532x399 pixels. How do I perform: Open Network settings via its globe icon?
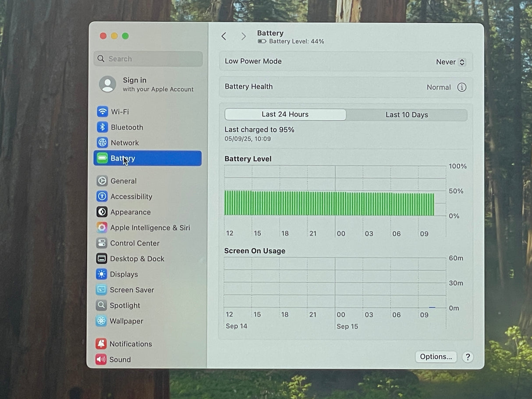(102, 142)
